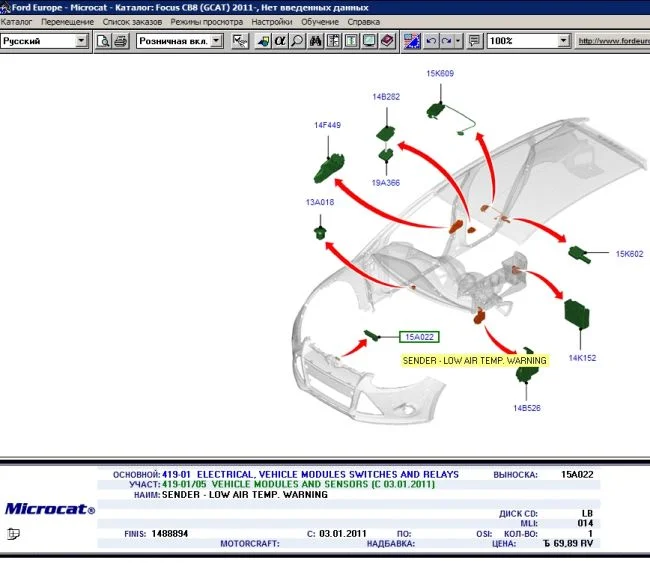Click the printer icon in toolbar
Viewport: 650px width, 563px height.
pyautogui.click(x=120, y=41)
